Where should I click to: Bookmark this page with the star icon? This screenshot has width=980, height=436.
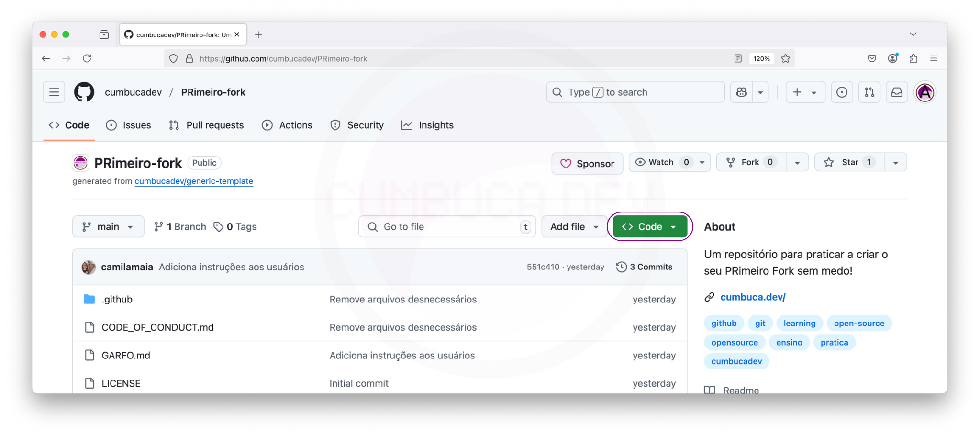[x=786, y=58]
